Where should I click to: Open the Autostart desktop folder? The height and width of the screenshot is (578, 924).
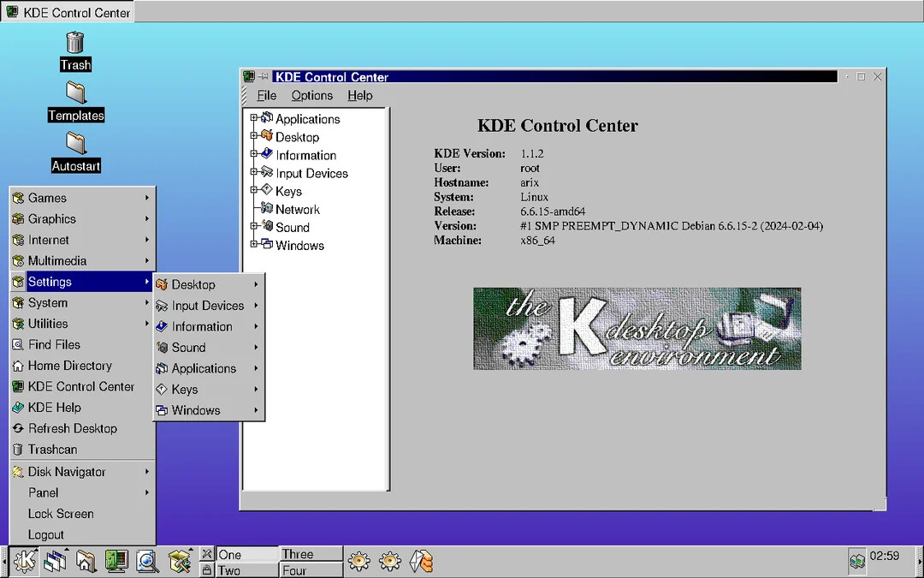point(75,144)
